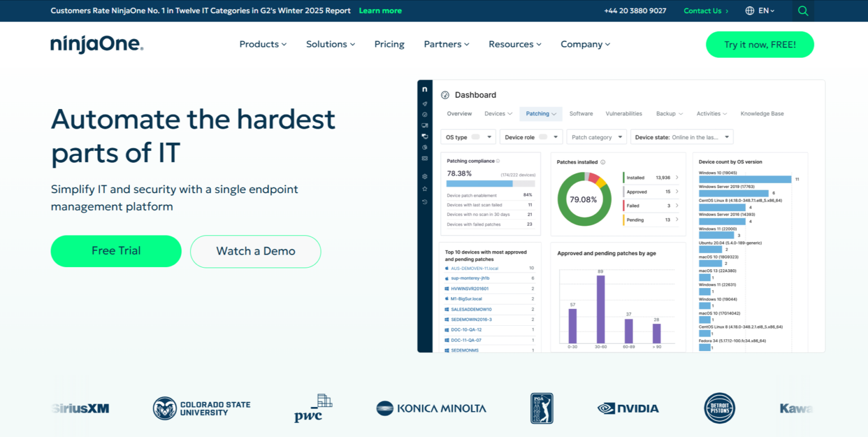Click the Free Trial button
The width and height of the screenshot is (868, 437).
(116, 251)
